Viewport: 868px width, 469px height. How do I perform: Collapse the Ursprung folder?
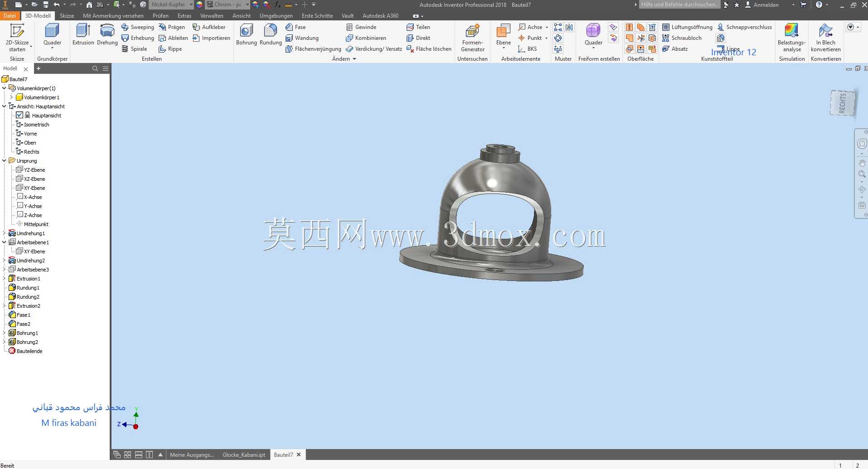point(4,160)
